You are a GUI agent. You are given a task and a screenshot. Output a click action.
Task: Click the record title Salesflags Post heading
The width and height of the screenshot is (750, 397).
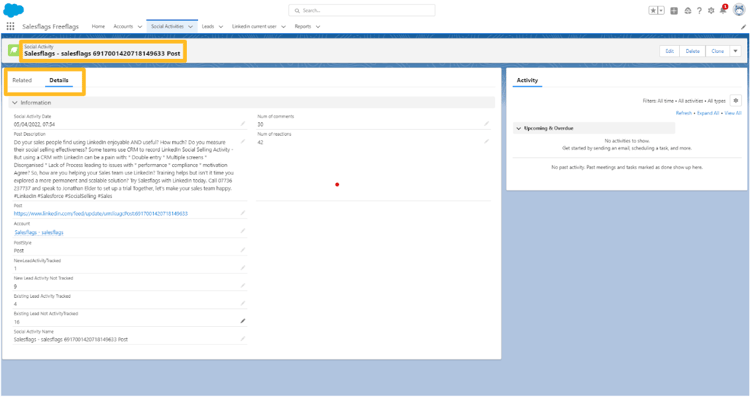point(102,54)
